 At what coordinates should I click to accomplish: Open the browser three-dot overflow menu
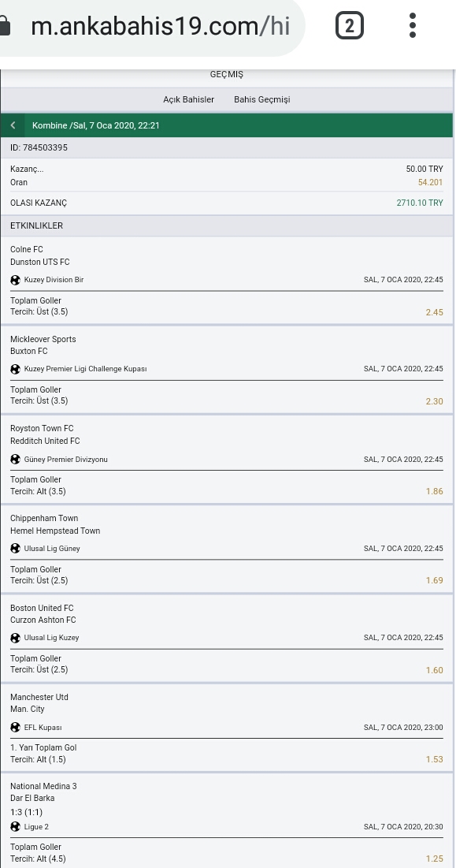pyautogui.click(x=413, y=25)
